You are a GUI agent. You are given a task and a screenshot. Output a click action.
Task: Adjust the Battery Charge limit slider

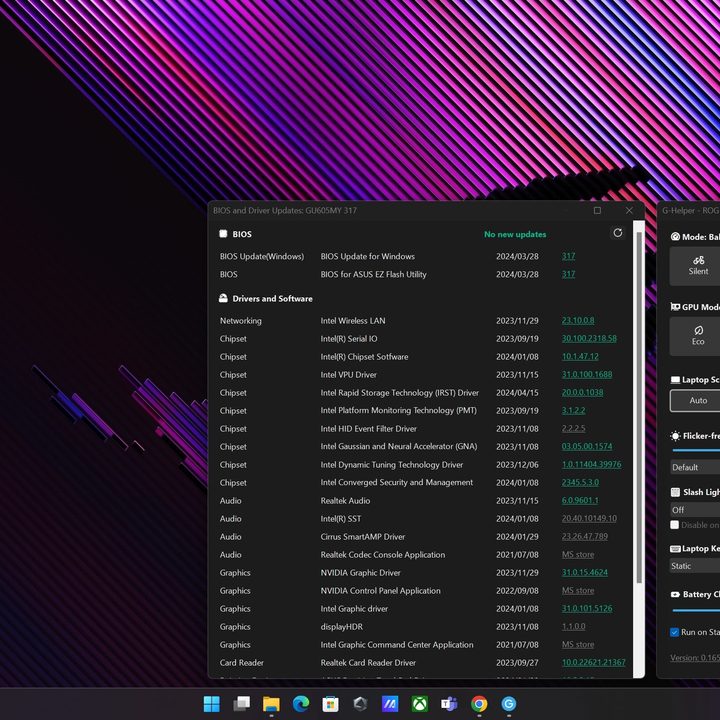click(x=696, y=610)
